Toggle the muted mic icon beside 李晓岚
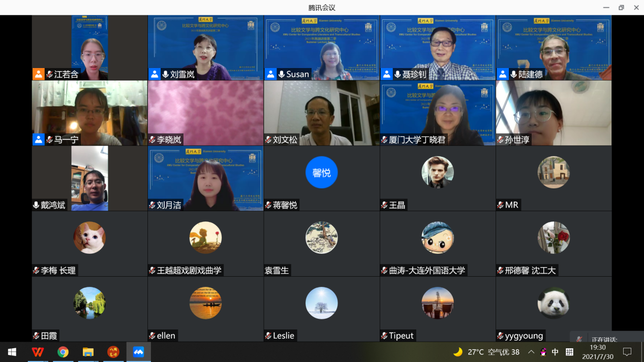Image resolution: width=644 pixels, height=362 pixels. pos(152,140)
